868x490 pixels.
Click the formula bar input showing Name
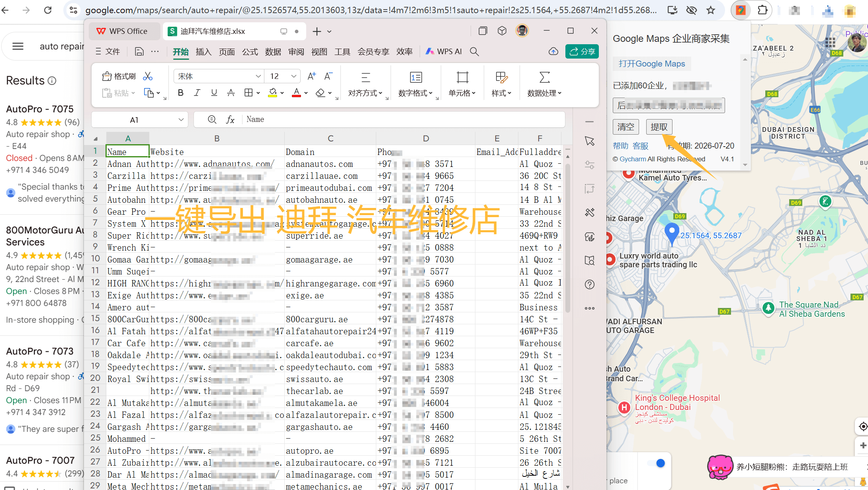[x=403, y=120]
